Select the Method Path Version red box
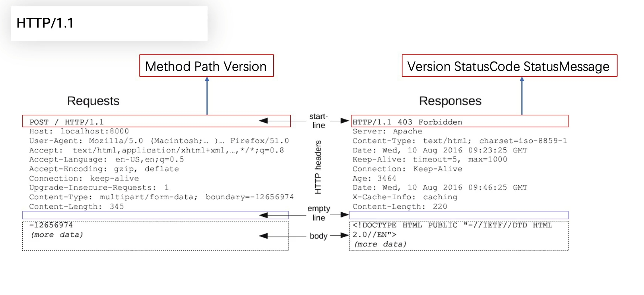 pos(206,66)
